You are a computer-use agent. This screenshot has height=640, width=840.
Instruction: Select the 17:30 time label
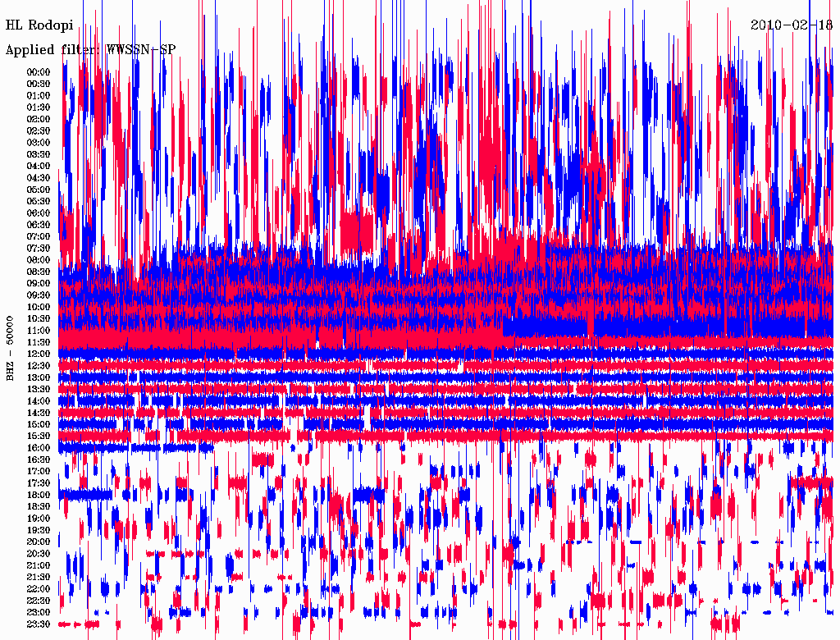coord(39,483)
